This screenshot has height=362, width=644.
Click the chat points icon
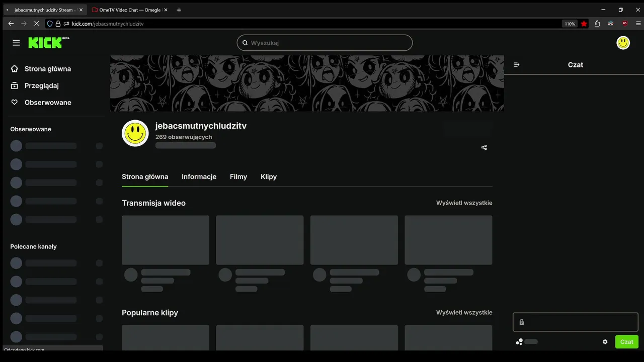click(x=519, y=342)
